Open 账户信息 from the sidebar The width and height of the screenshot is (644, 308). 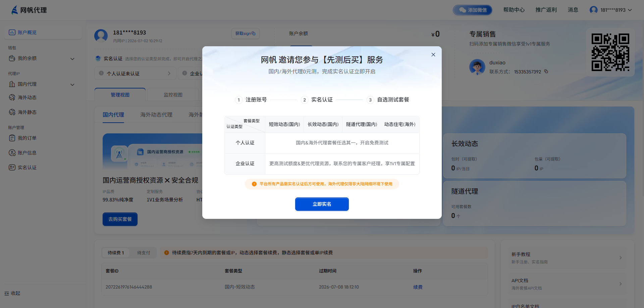pyautogui.click(x=27, y=153)
